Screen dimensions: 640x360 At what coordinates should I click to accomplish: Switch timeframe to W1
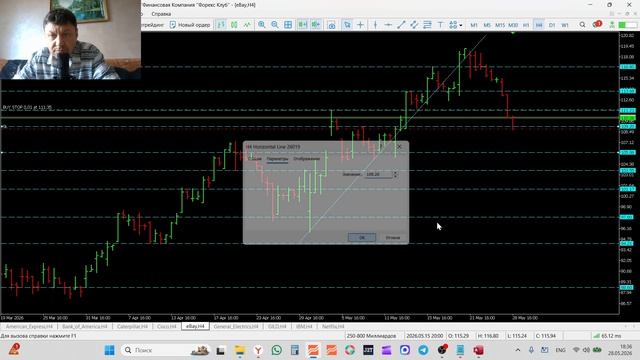pyautogui.click(x=565, y=25)
